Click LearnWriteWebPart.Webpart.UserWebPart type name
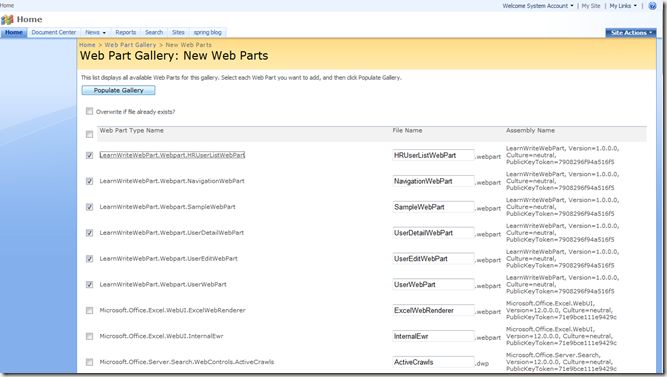Viewport: 667px width, 377px height. tap(163, 284)
